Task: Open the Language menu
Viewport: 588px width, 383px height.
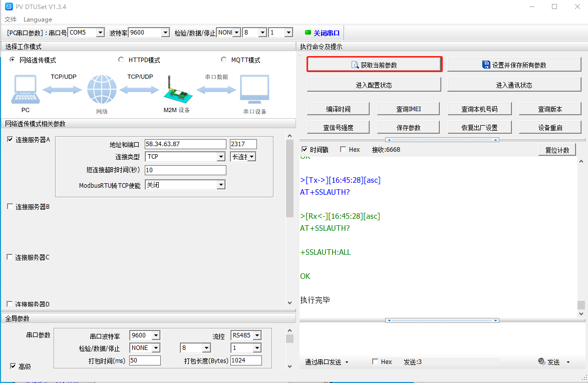Action: [38, 20]
